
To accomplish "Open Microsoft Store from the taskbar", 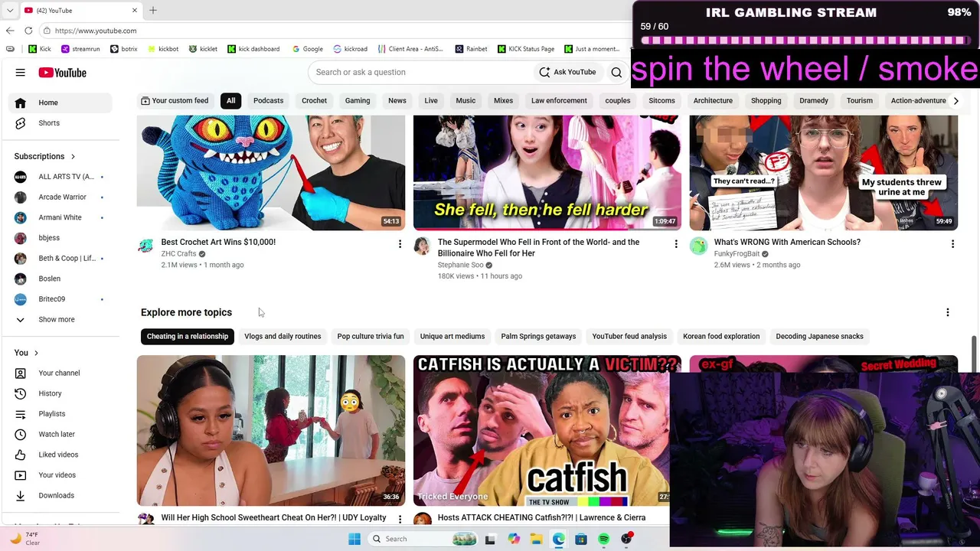I will (581, 539).
